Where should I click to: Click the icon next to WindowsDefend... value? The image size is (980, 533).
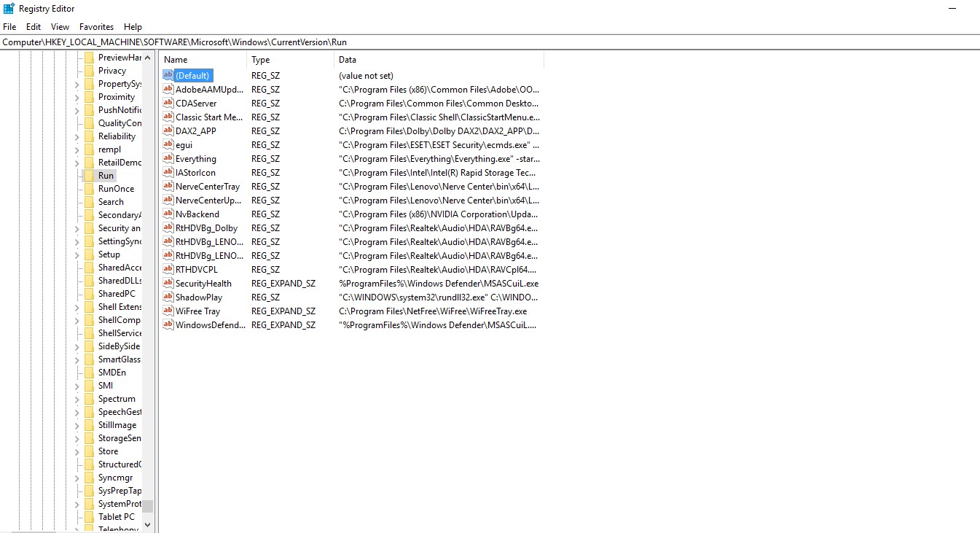pyautogui.click(x=168, y=324)
